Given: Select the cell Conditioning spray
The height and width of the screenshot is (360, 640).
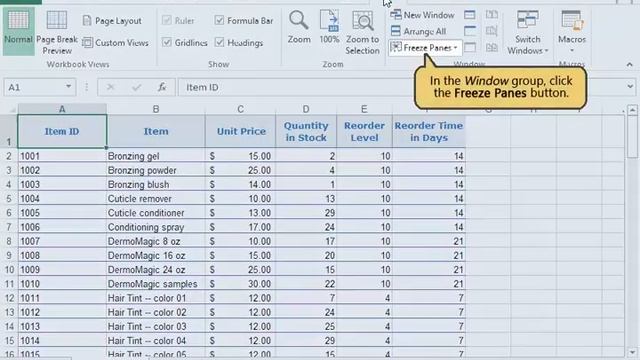Looking at the screenshot, I should click(x=156, y=227).
